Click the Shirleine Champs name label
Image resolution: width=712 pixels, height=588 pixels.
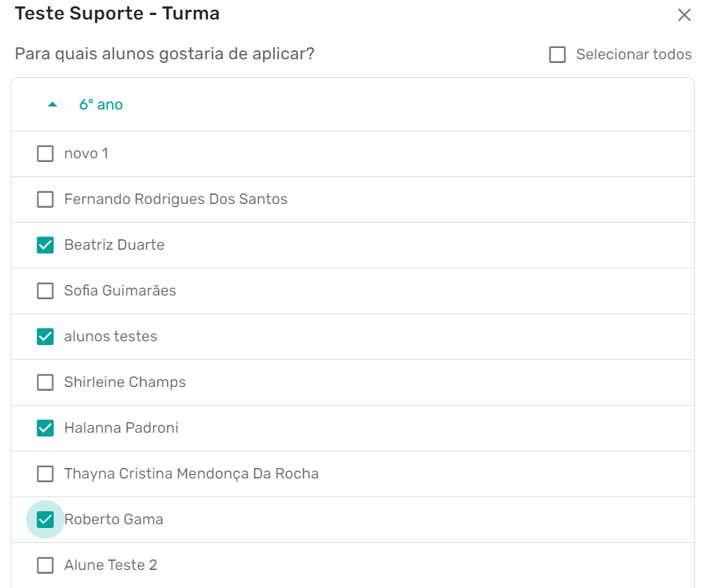(125, 382)
